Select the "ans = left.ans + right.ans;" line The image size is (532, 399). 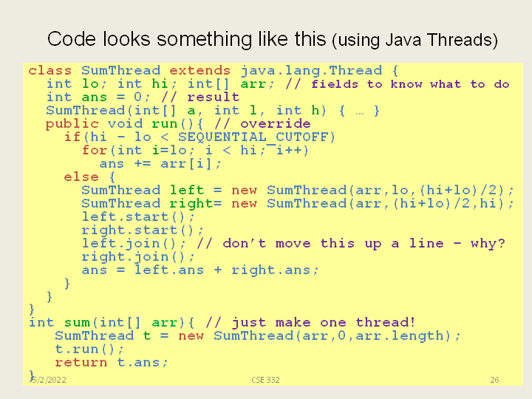point(200,270)
